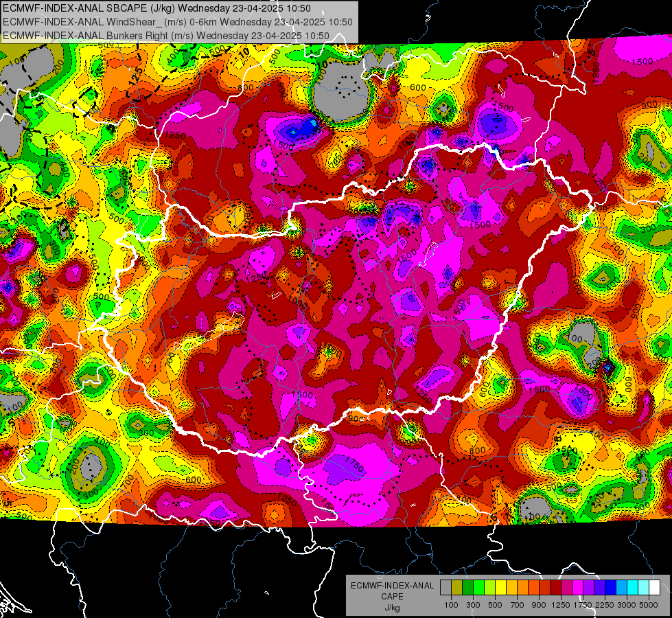The height and width of the screenshot is (618, 672).
Task: Click the legend tick label 5000
Action: (x=649, y=605)
